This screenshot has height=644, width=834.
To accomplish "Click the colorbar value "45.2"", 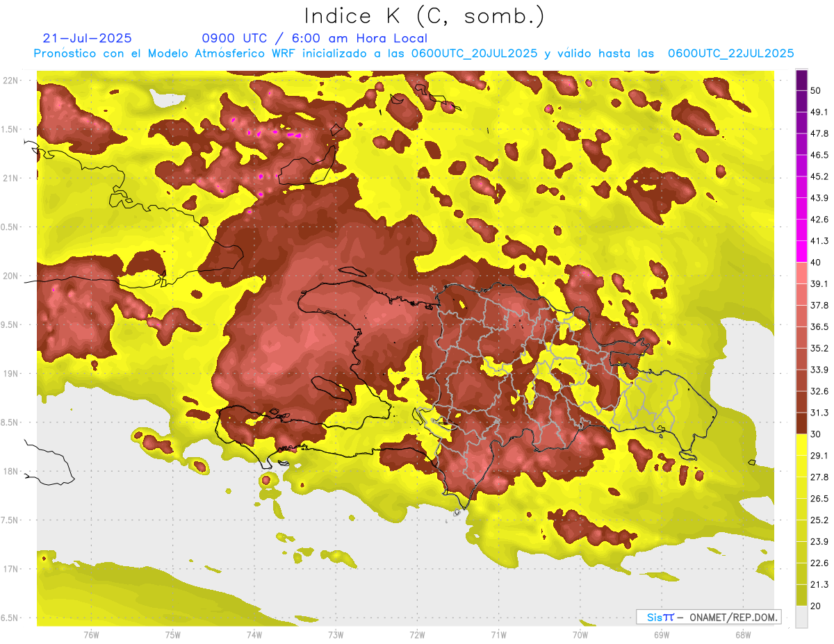I will point(819,176).
